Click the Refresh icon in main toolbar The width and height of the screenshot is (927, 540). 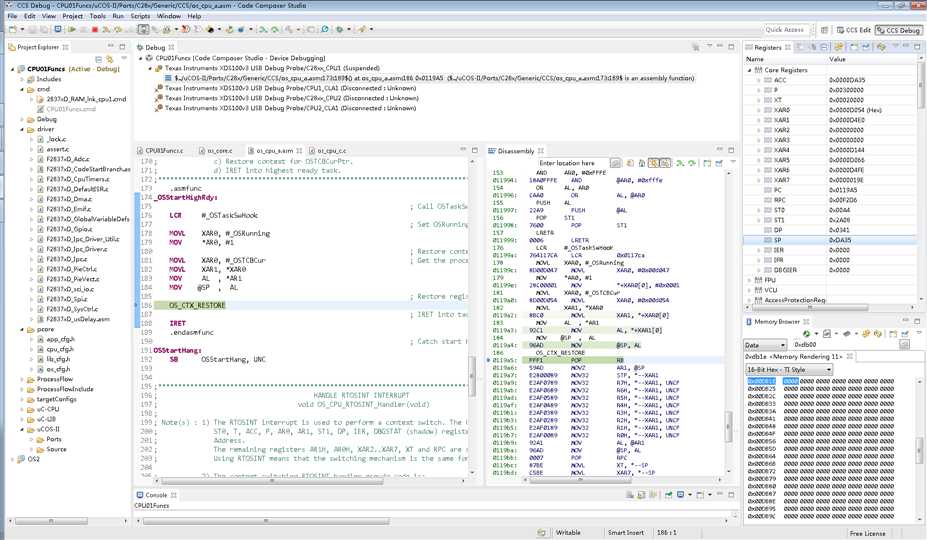[325, 29]
